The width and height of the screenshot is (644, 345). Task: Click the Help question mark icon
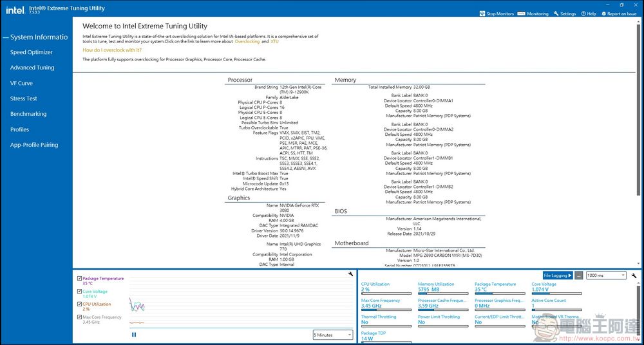coord(583,14)
